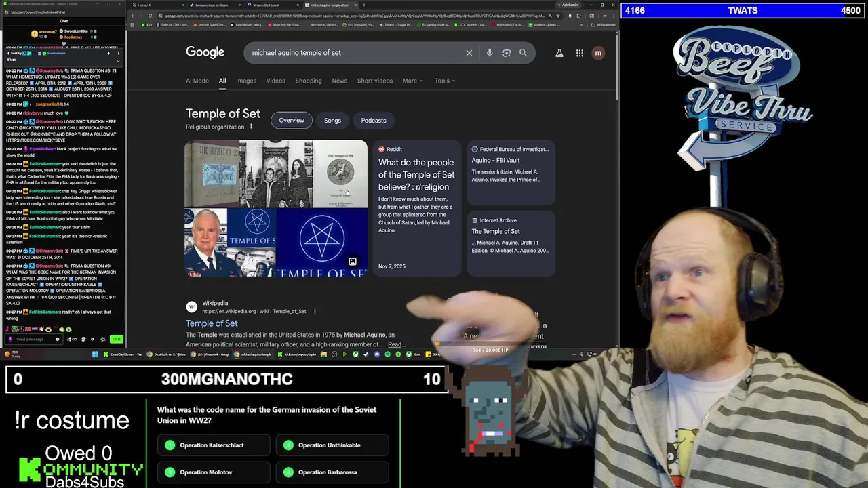Focus the Google search input field
The image size is (868, 488).
tap(356, 53)
